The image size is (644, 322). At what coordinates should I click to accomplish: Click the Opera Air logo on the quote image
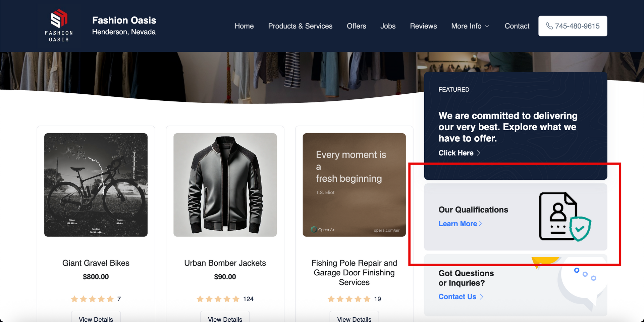point(315,230)
